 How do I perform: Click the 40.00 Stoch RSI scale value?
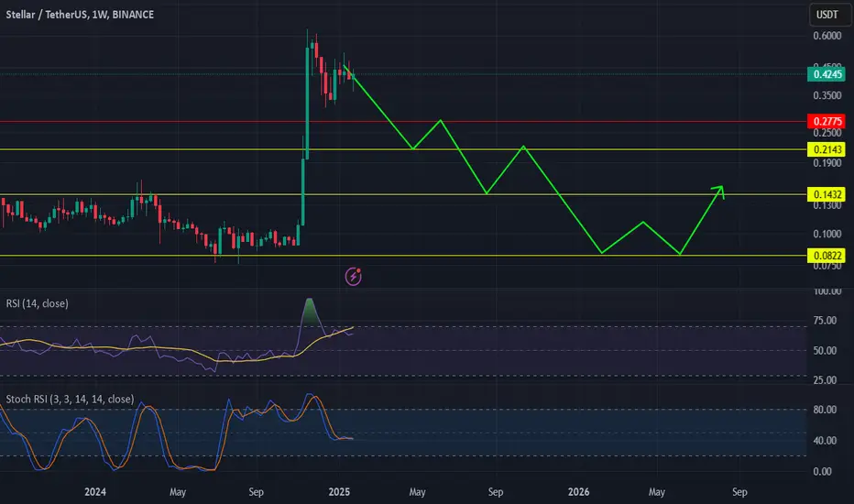click(x=825, y=440)
